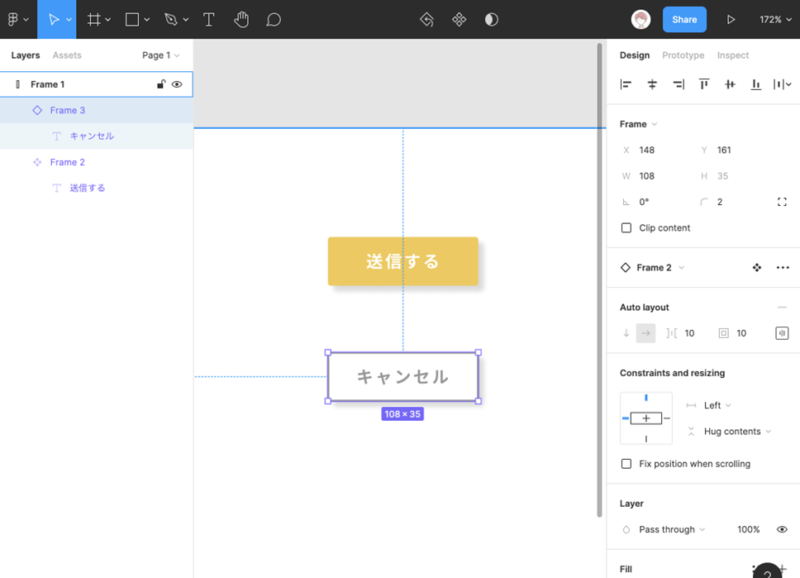
Task: Switch to the Prototype tab
Action: click(x=683, y=56)
